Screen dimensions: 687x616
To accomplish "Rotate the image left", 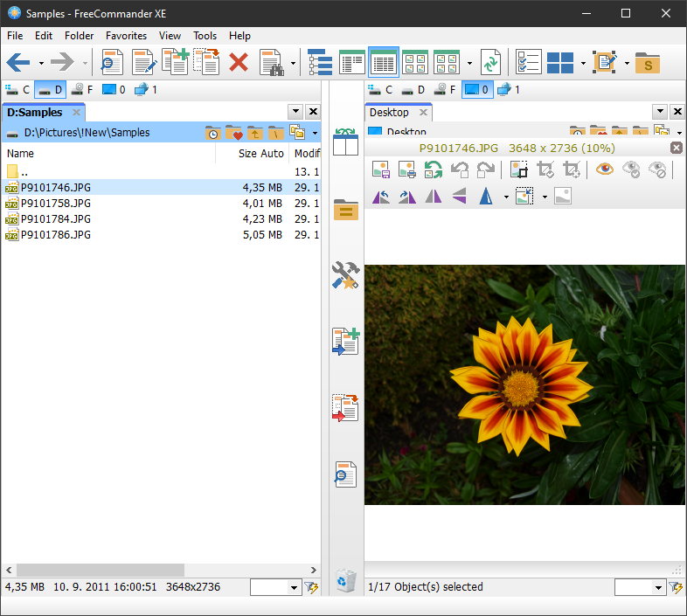I will (x=381, y=197).
